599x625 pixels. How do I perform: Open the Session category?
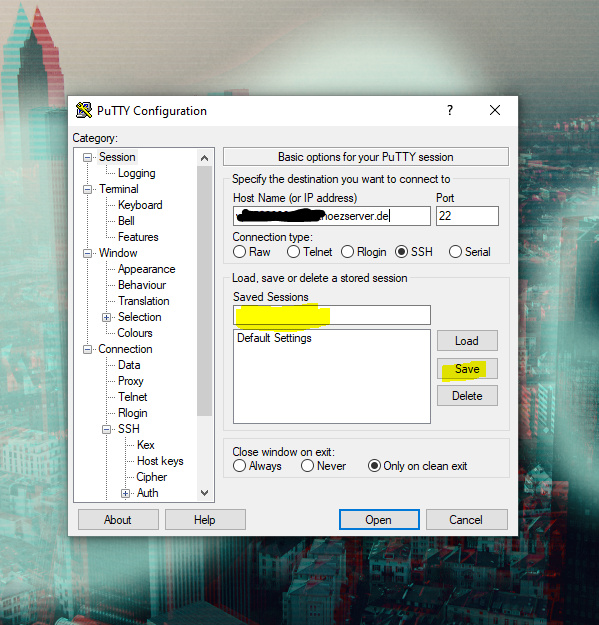click(117, 157)
